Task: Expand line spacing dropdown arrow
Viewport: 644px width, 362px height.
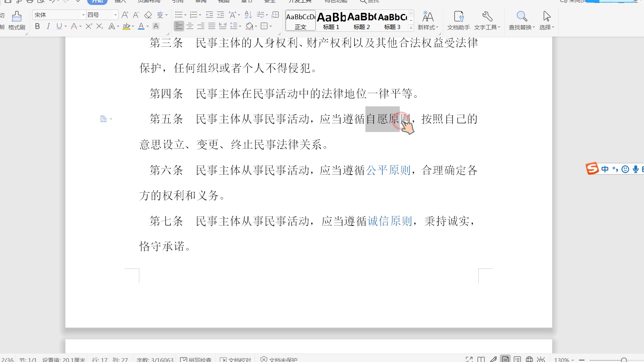Action: 240,26
